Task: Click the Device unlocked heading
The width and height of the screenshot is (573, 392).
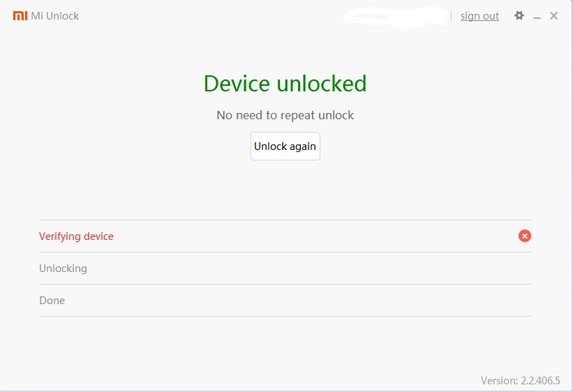Action: [285, 84]
